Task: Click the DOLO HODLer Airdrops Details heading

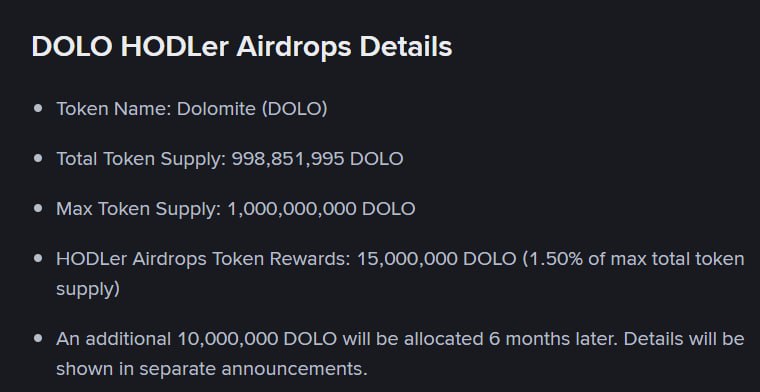Action: coord(241,47)
